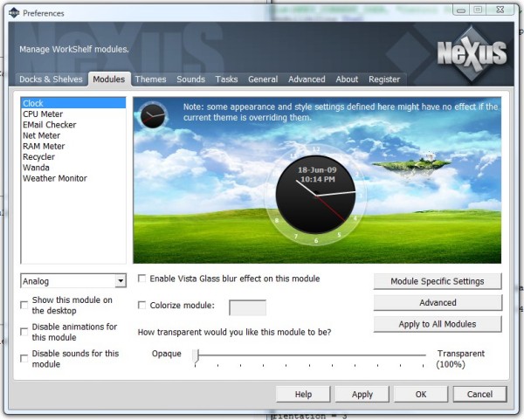
Task: Switch to the General tab
Action: click(x=263, y=79)
